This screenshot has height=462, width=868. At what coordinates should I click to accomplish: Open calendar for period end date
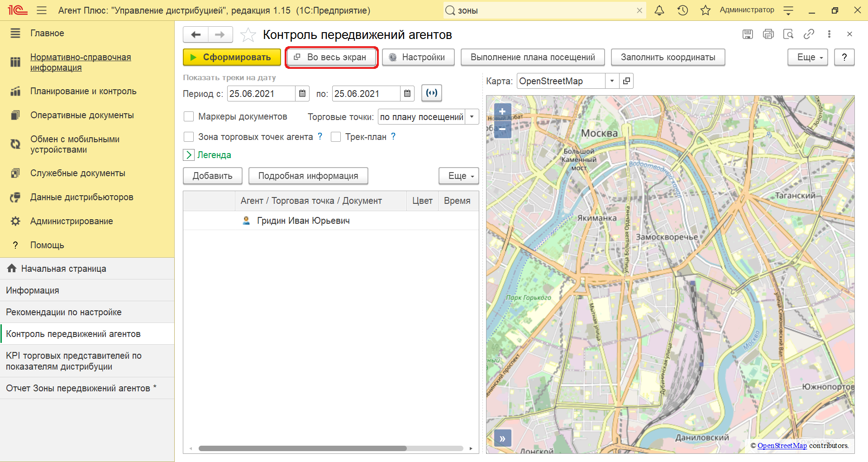[407, 94]
